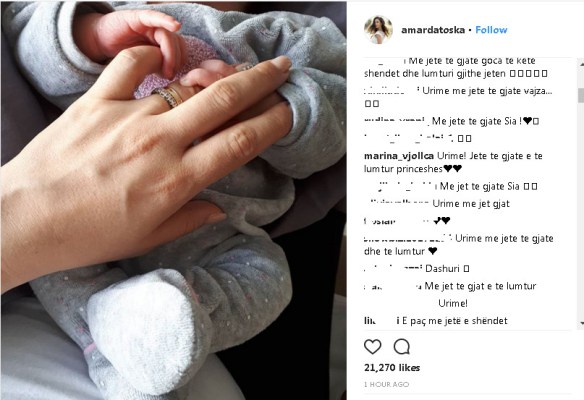Like the post with heart icon
This screenshot has width=584, height=400.
pyautogui.click(x=372, y=347)
